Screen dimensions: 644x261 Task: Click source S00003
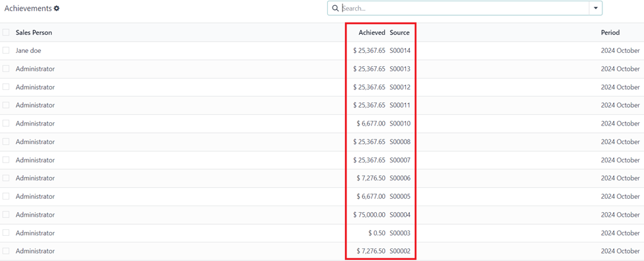400,233
